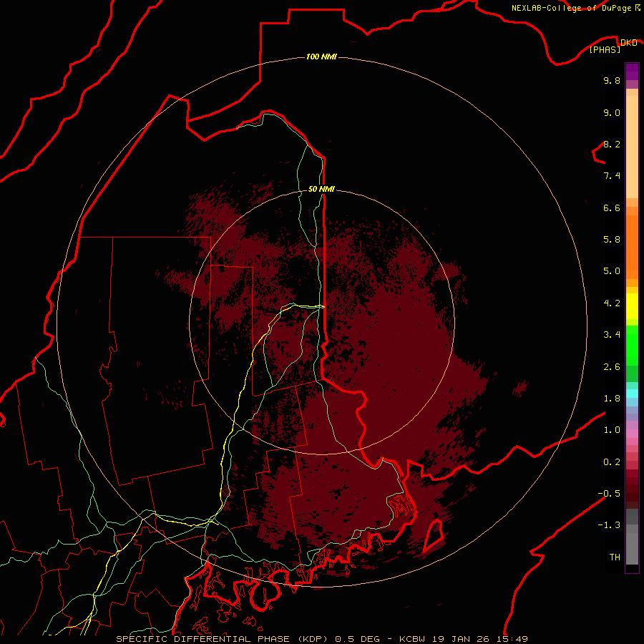Click the 2.6 scale value
The width and height of the screenshot is (644, 644).
612,367
